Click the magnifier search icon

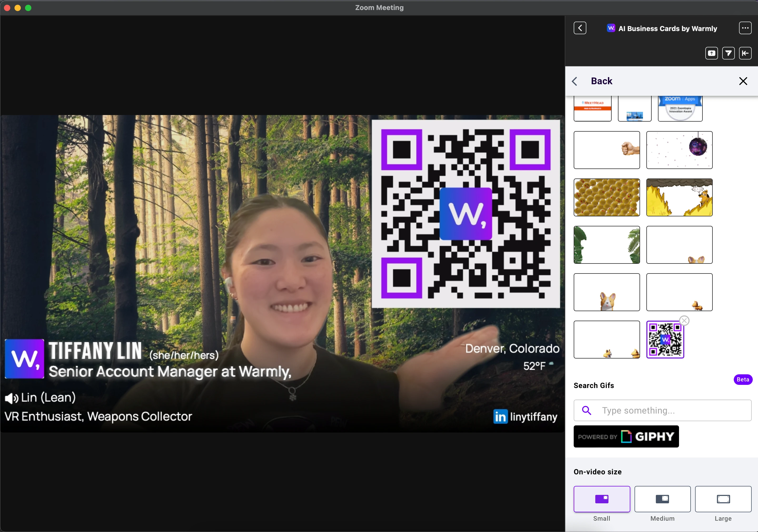click(586, 410)
